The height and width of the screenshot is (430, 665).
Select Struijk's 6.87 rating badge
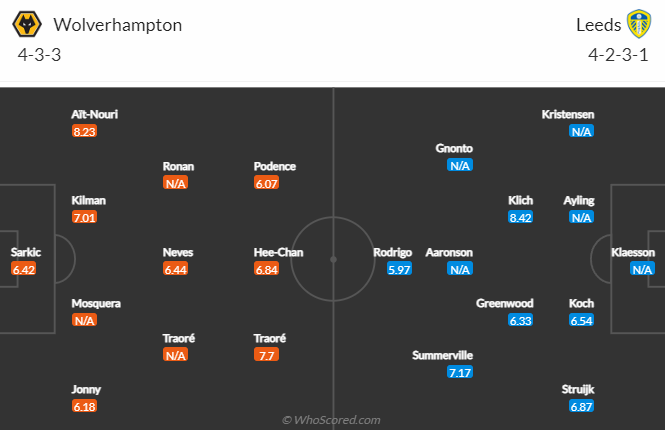click(x=581, y=406)
